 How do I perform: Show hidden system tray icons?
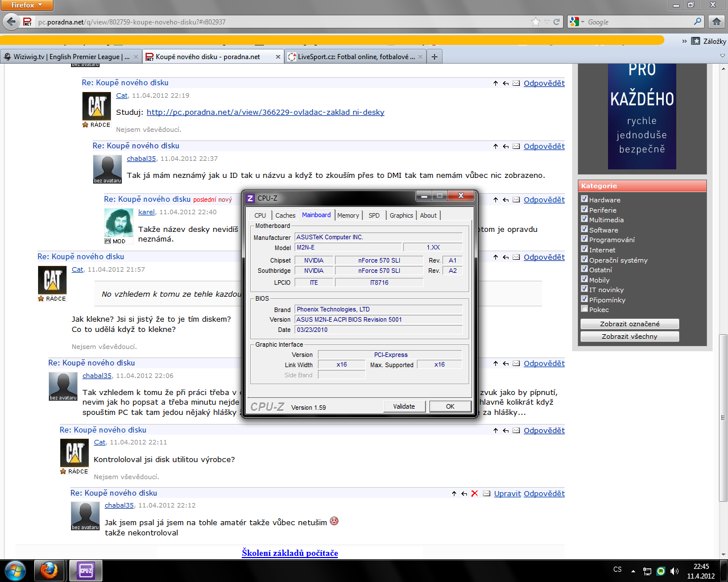(x=633, y=571)
